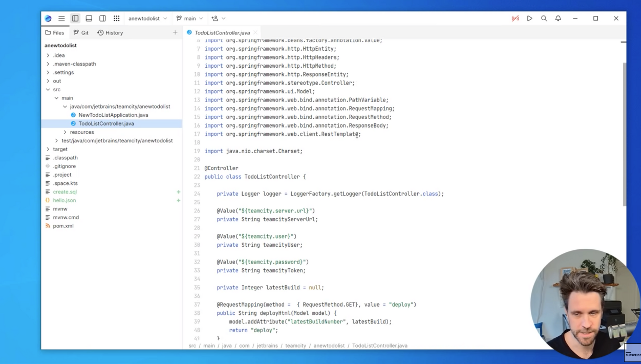Click the hello.json braces icon
The image size is (641, 364).
pos(48,200)
